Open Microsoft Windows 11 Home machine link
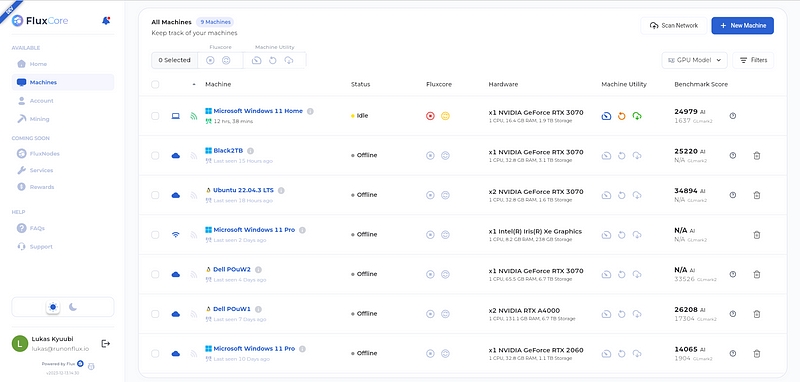Screen dimensions: 800x382 click(258, 111)
